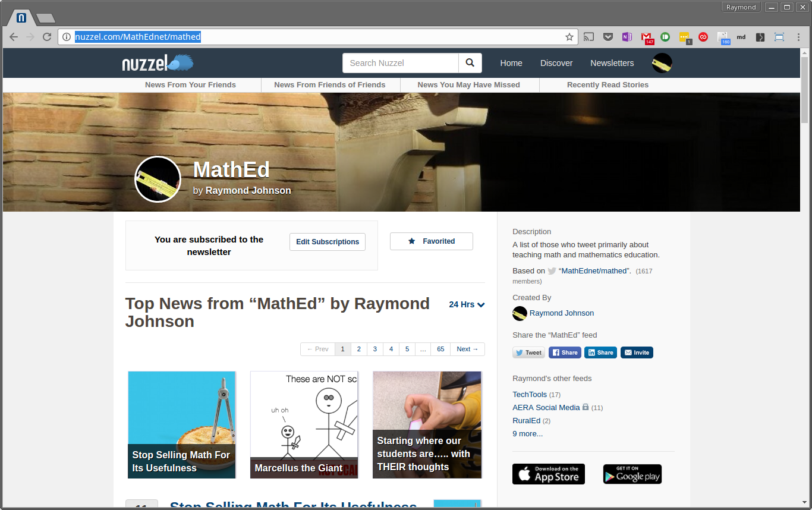The height and width of the screenshot is (510, 812).
Task: Click the Google Play download badge
Action: tap(632, 474)
